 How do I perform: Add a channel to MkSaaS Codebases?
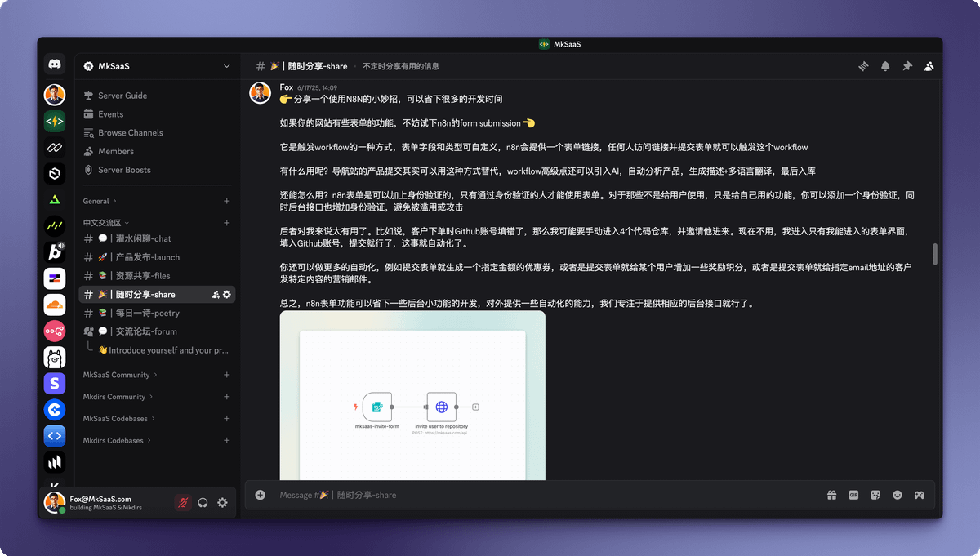(227, 419)
